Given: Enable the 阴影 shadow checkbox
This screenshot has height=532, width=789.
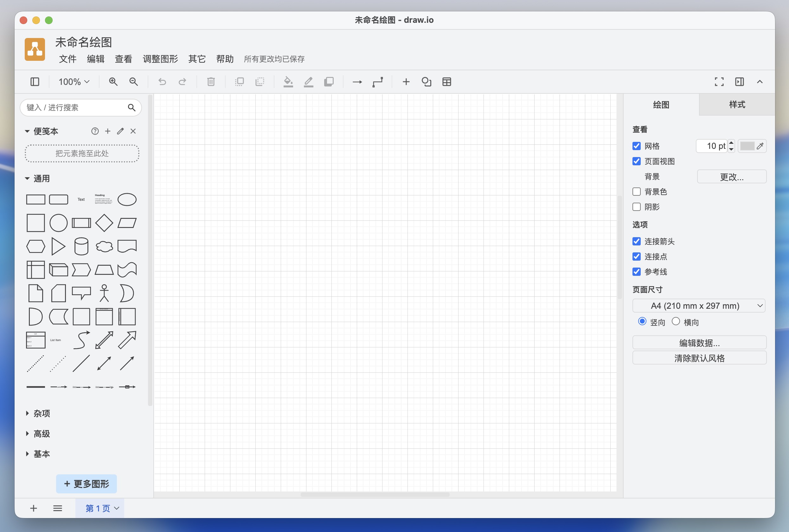Looking at the screenshot, I should (636, 207).
